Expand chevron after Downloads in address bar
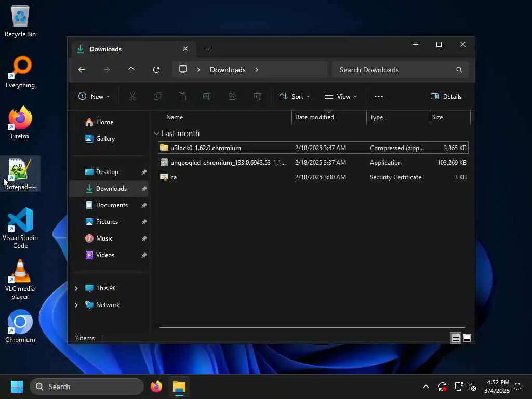Screen dimensions: 532x399 (257, 70)
